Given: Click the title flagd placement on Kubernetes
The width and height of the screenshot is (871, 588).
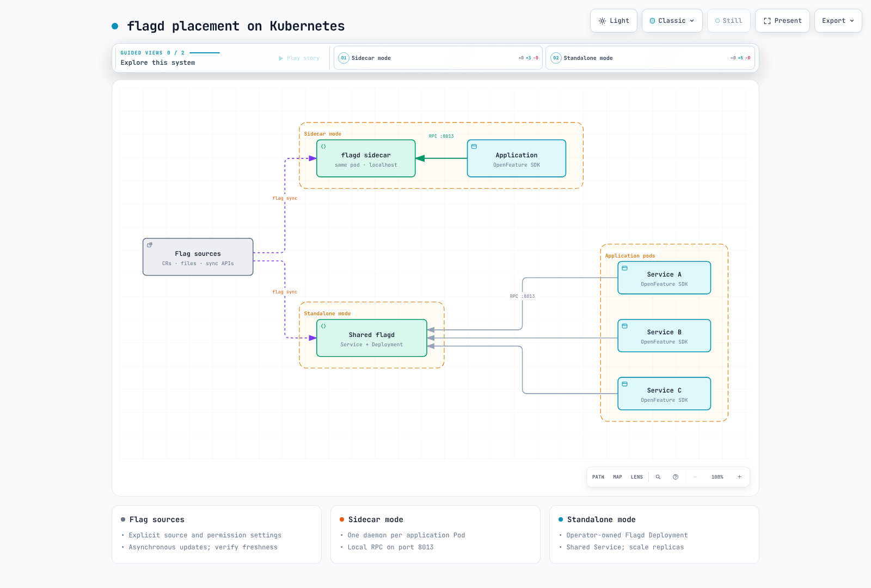Looking at the screenshot, I should click(236, 26).
